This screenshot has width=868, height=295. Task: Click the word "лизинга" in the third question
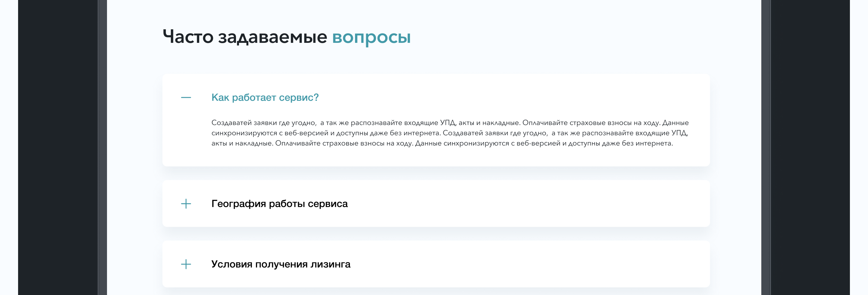pos(330,264)
